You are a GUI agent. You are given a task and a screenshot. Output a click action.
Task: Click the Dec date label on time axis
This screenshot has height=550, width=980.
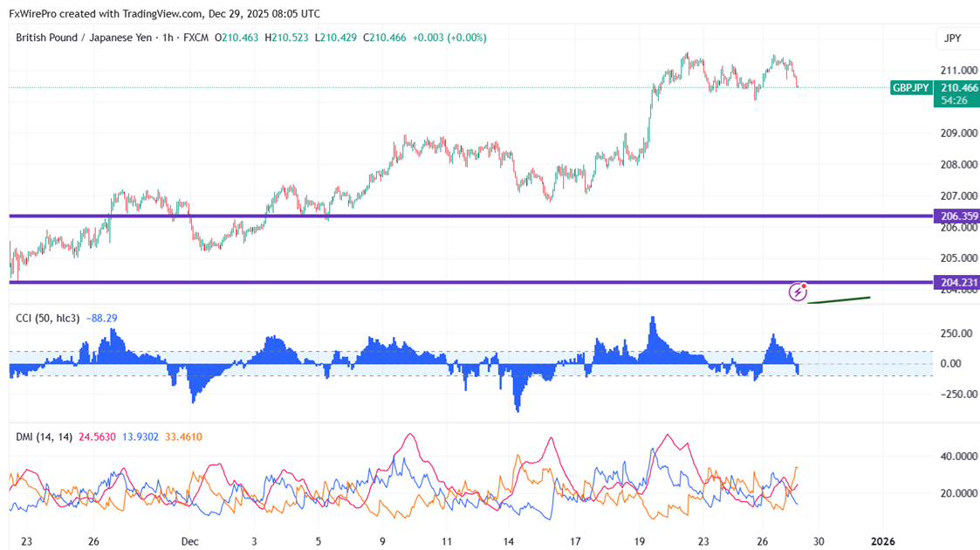pyautogui.click(x=189, y=541)
